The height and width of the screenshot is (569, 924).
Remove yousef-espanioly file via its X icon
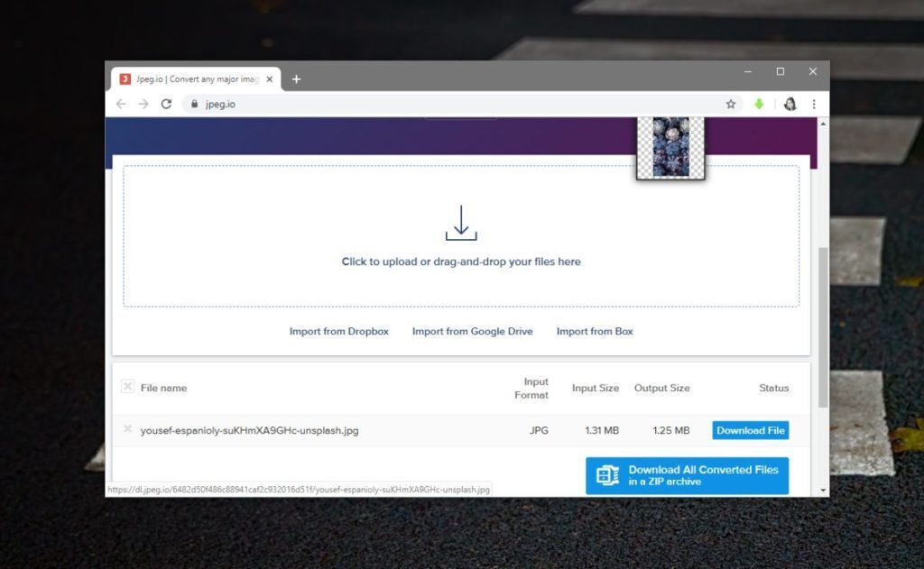point(127,430)
